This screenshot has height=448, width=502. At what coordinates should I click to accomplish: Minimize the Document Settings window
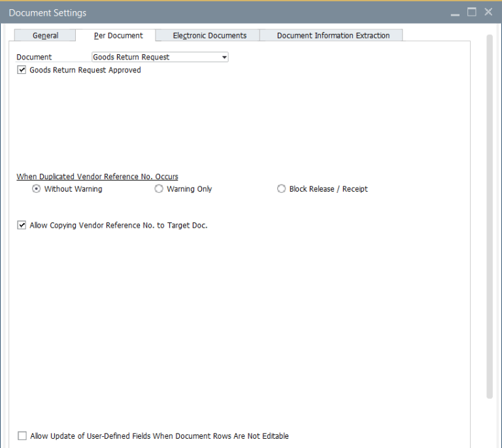point(455,12)
